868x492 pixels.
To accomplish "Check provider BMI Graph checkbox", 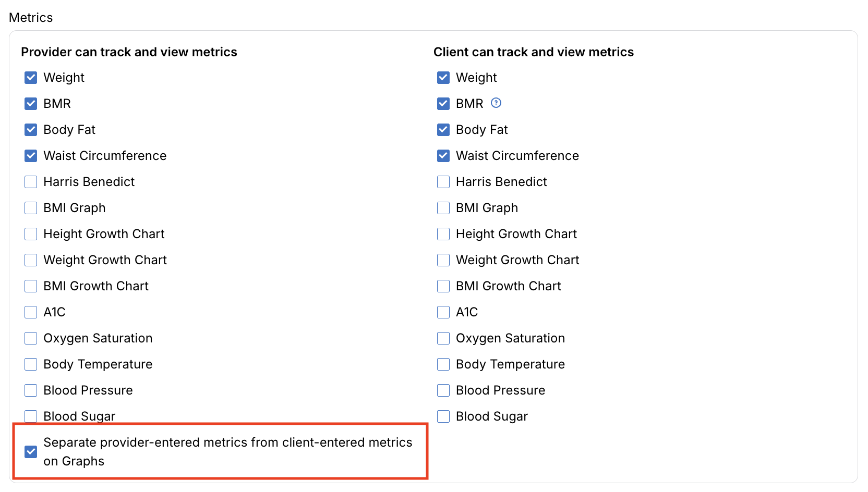I will pos(31,208).
